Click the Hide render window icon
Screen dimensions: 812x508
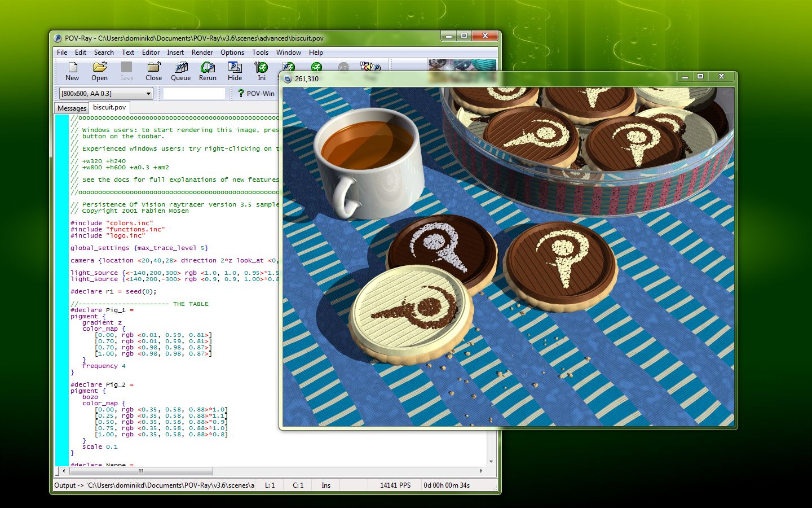pos(235,72)
